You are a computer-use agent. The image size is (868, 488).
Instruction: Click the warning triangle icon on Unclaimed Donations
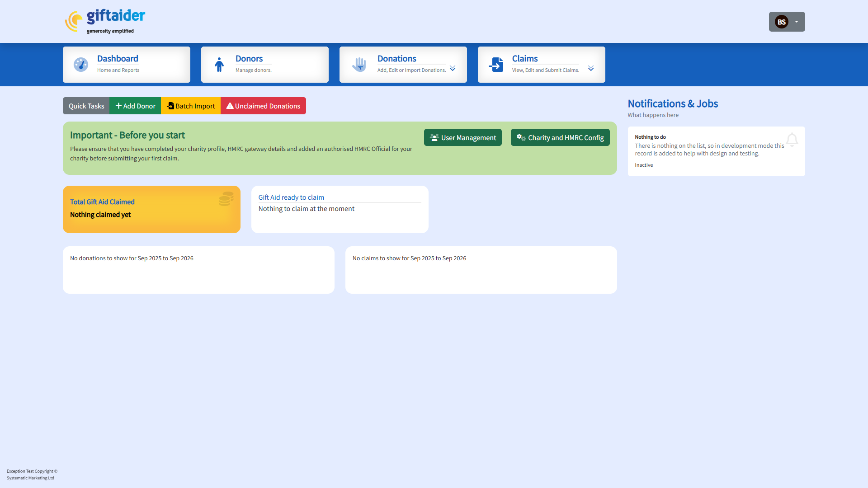(x=230, y=106)
